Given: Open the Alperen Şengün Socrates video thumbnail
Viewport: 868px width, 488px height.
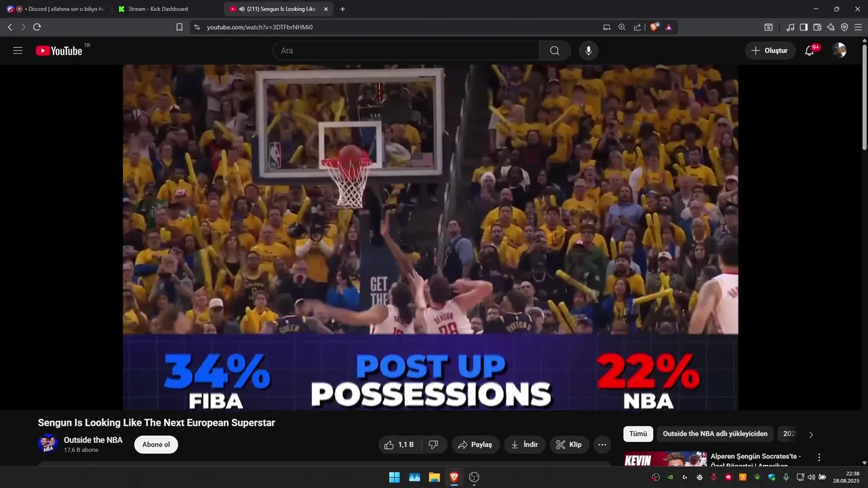Looking at the screenshot, I should pyautogui.click(x=665, y=459).
